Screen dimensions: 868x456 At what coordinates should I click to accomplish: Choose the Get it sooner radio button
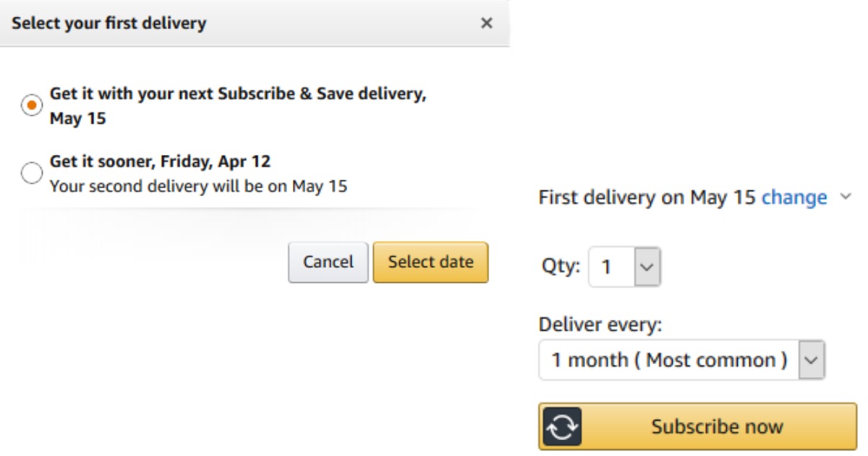click(x=31, y=174)
